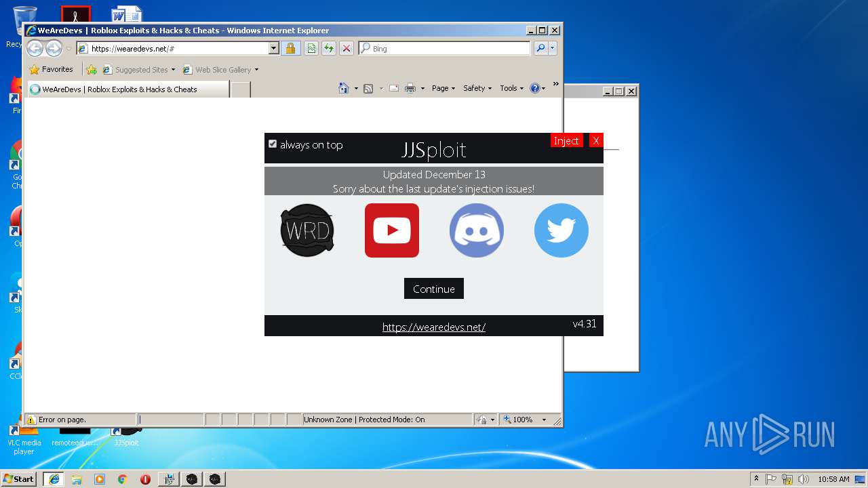Open the media player taskbar icon
This screenshot has height=488, width=868.
pyautogui.click(x=100, y=479)
